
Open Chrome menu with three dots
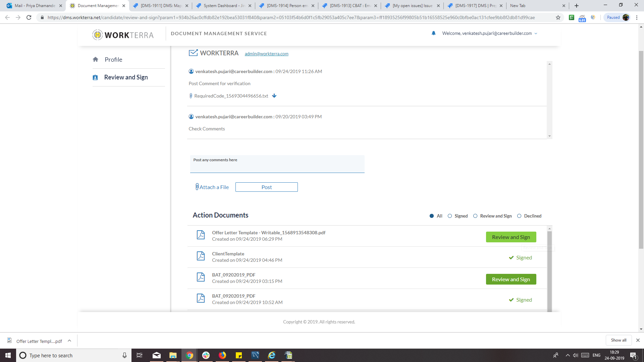point(637,17)
